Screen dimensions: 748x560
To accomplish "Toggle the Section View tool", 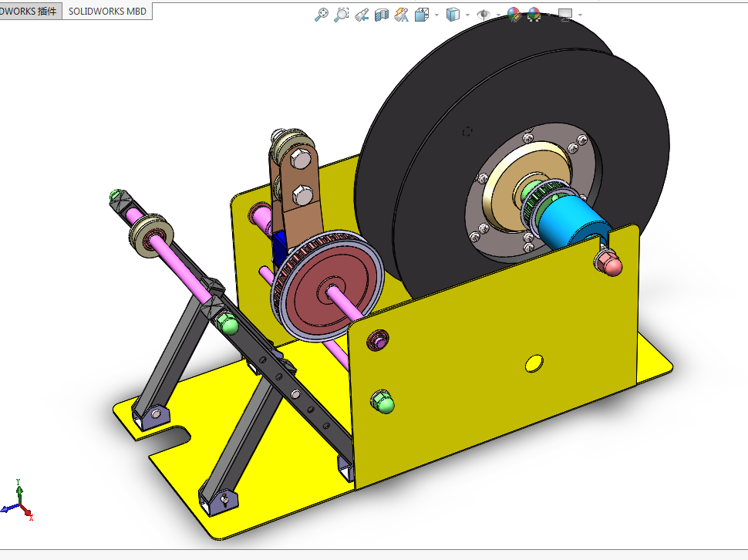I will (382, 15).
